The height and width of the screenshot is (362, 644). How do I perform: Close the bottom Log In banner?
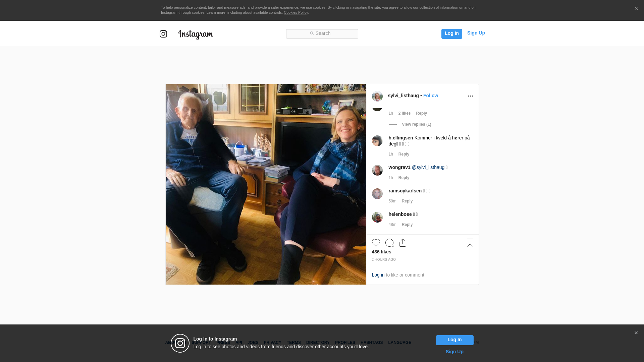636,333
